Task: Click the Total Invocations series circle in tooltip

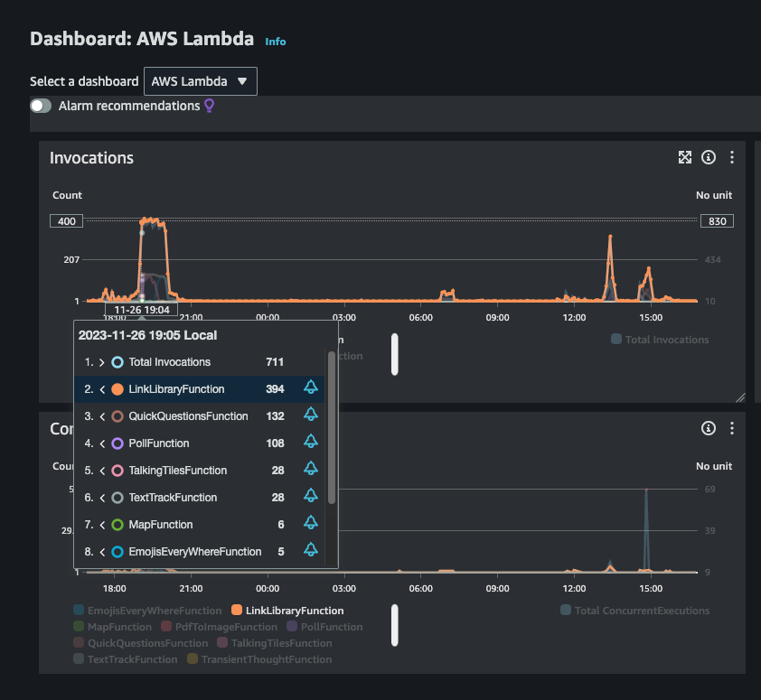Action: (x=117, y=362)
